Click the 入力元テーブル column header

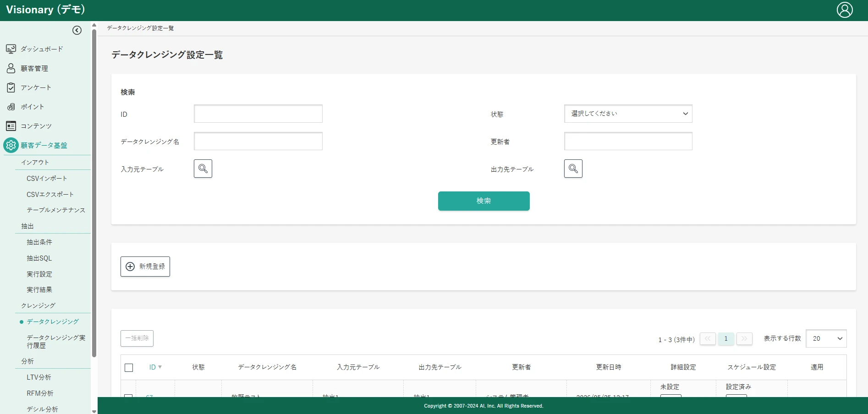pyautogui.click(x=358, y=367)
